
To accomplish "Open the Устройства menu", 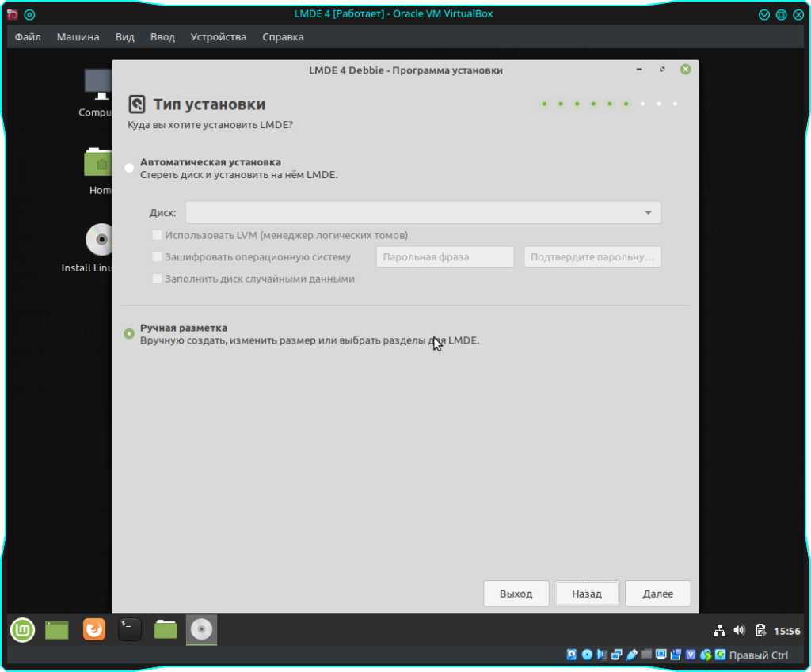I will [x=218, y=37].
